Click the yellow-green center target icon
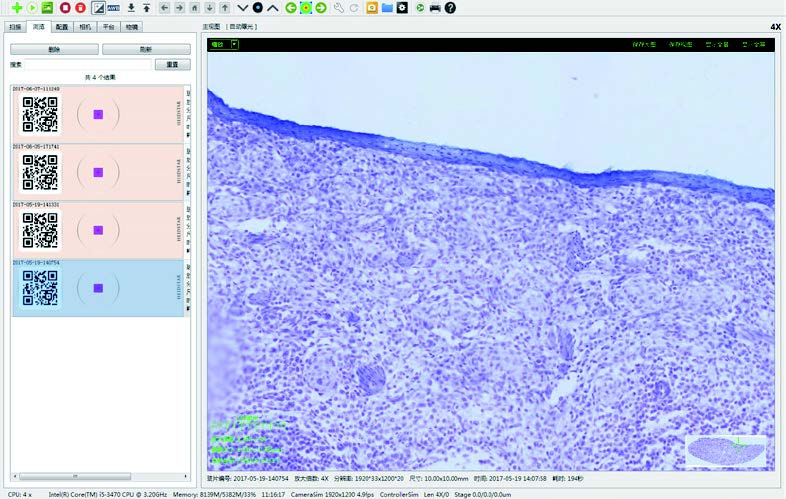786x499 pixels. (306, 8)
